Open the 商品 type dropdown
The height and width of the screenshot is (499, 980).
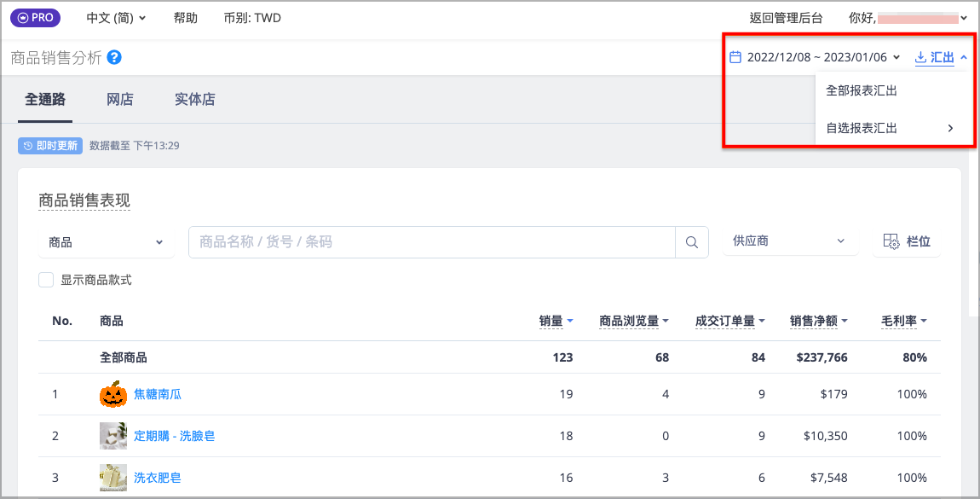pos(107,242)
